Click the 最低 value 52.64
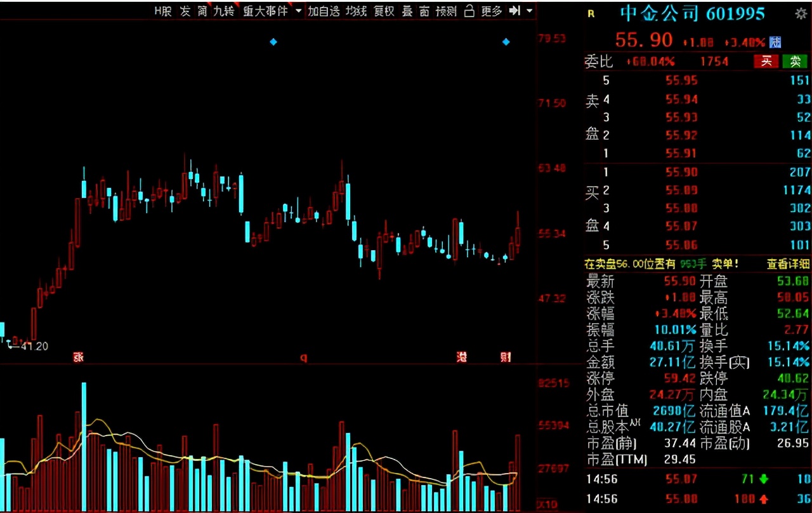 [793, 314]
